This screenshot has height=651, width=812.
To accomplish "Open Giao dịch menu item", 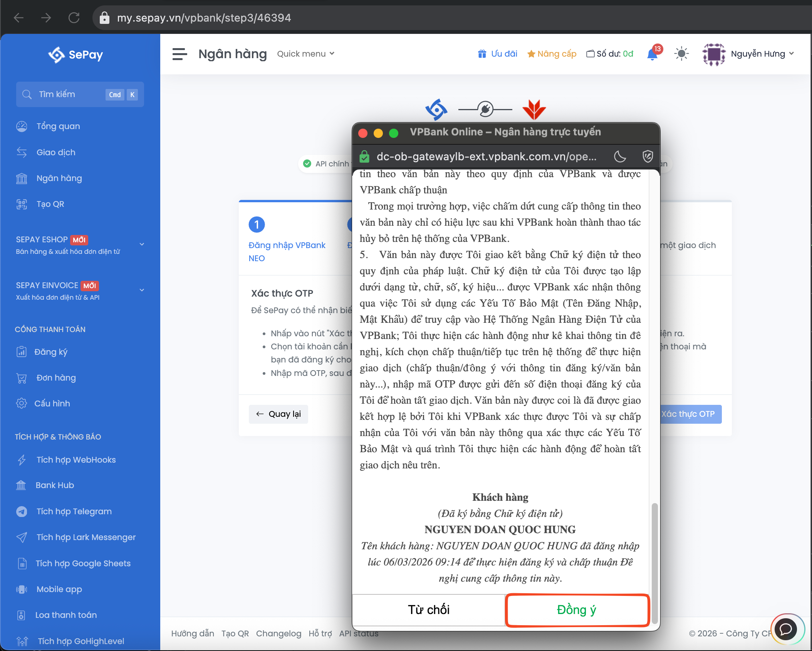I will pos(56,153).
